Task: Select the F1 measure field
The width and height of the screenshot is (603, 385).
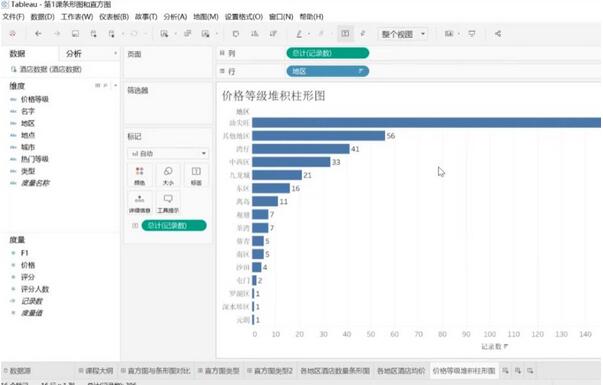Action: click(x=24, y=253)
